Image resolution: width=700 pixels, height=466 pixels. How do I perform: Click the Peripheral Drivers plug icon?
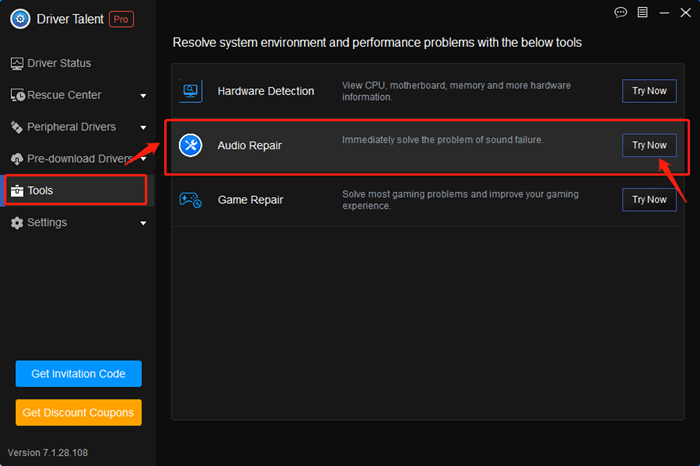click(x=17, y=127)
